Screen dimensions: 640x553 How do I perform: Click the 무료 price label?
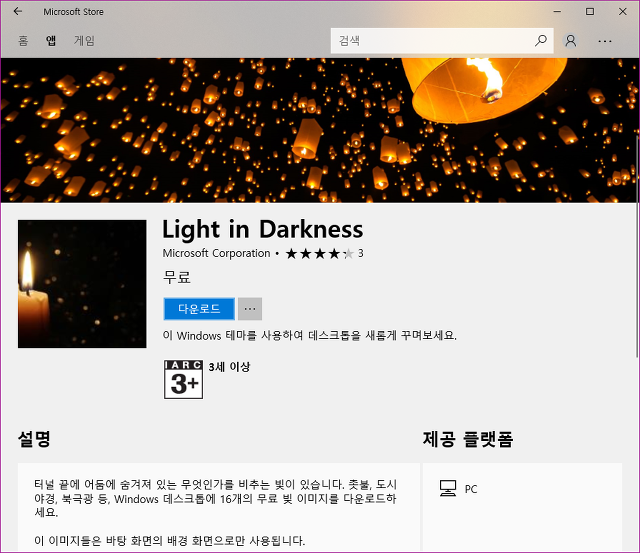pyautogui.click(x=176, y=277)
